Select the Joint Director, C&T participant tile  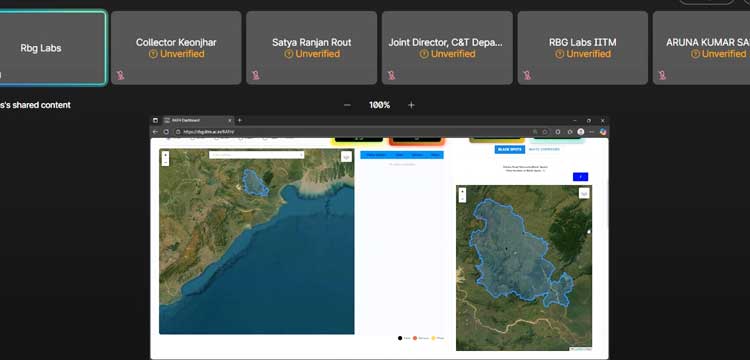[447, 48]
